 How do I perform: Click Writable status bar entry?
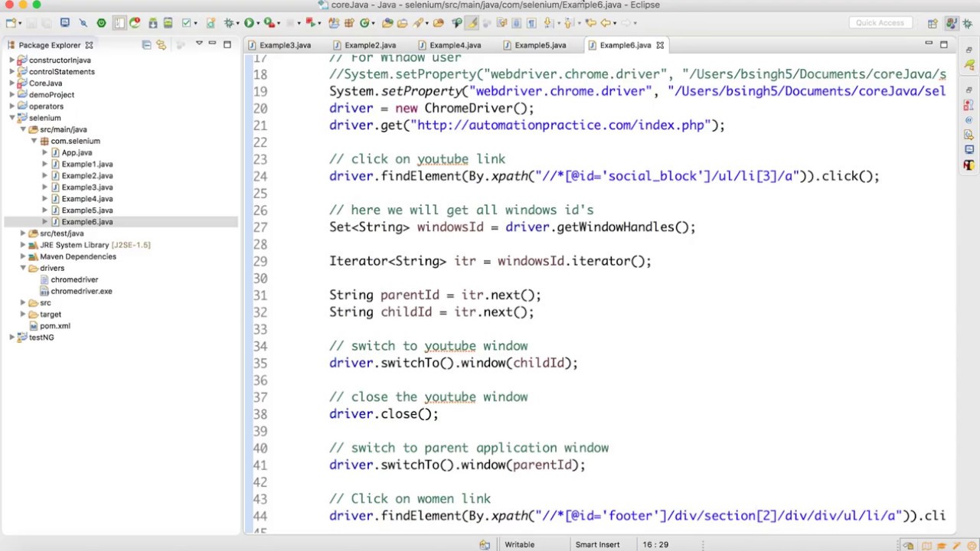point(519,545)
